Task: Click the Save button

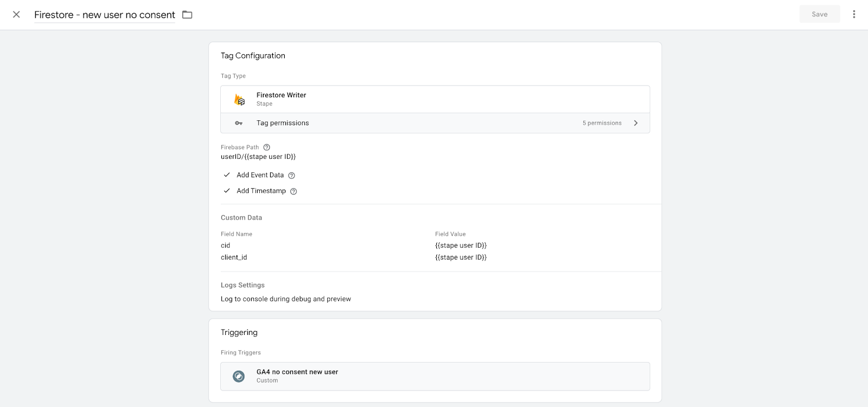Action: click(x=819, y=14)
